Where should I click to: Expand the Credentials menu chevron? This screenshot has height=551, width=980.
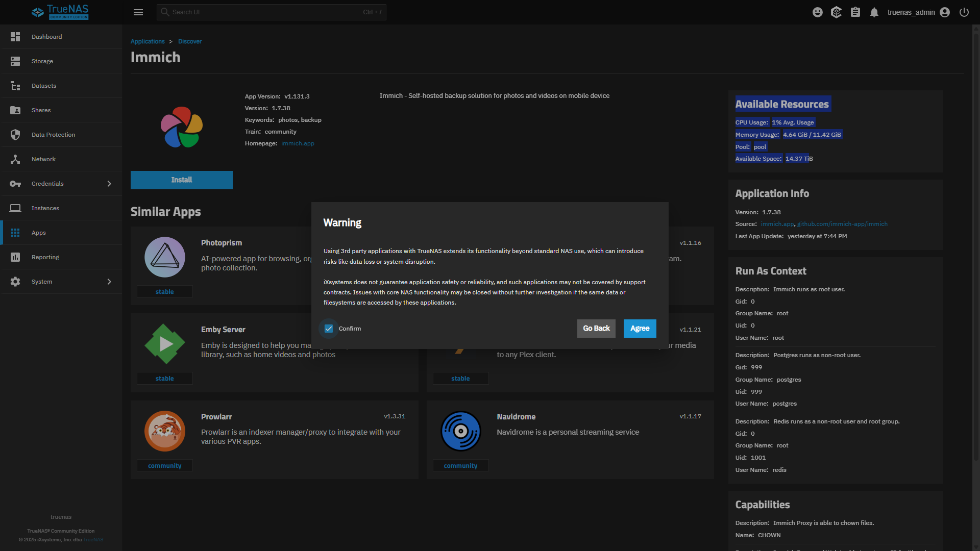click(x=109, y=184)
